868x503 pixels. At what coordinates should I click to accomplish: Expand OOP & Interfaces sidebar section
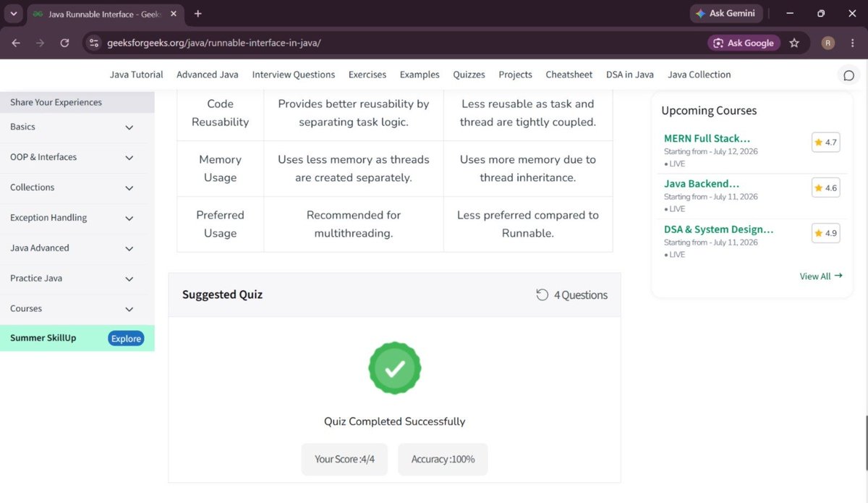[77, 158]
